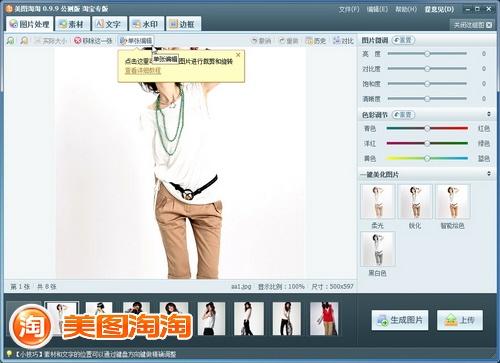The height and width of the screenshot is (363, 500).
Task: Click the 尺寸: 500x597 size text
Action: (332, 287)
